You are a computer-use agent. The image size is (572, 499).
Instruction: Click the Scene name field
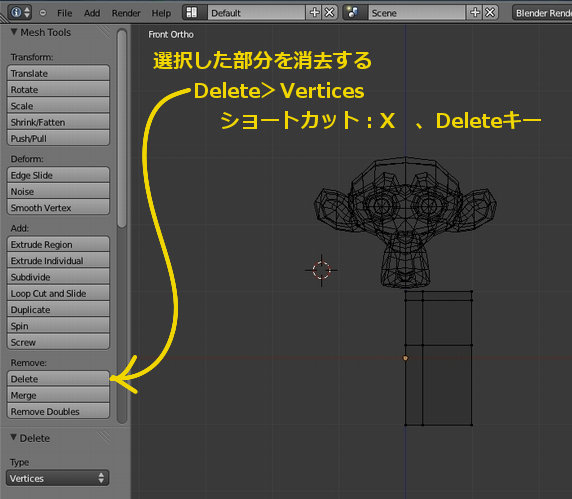click(x=417, y=13)
